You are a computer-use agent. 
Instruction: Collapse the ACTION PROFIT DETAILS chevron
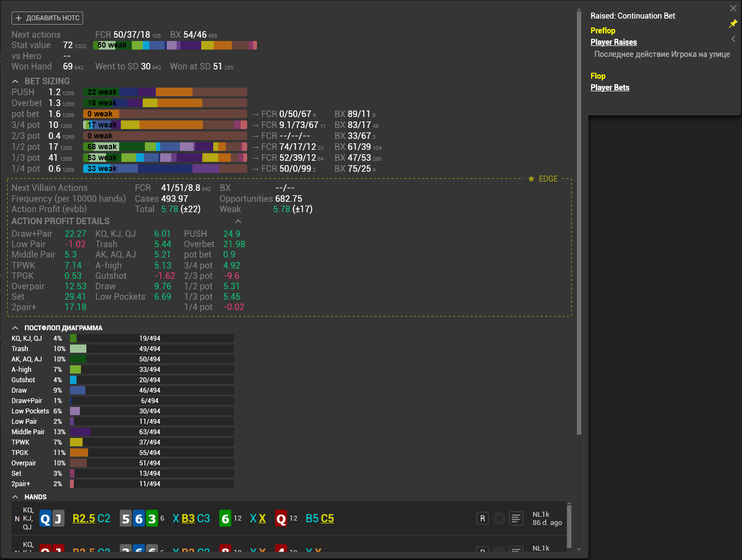click(238, 221)
